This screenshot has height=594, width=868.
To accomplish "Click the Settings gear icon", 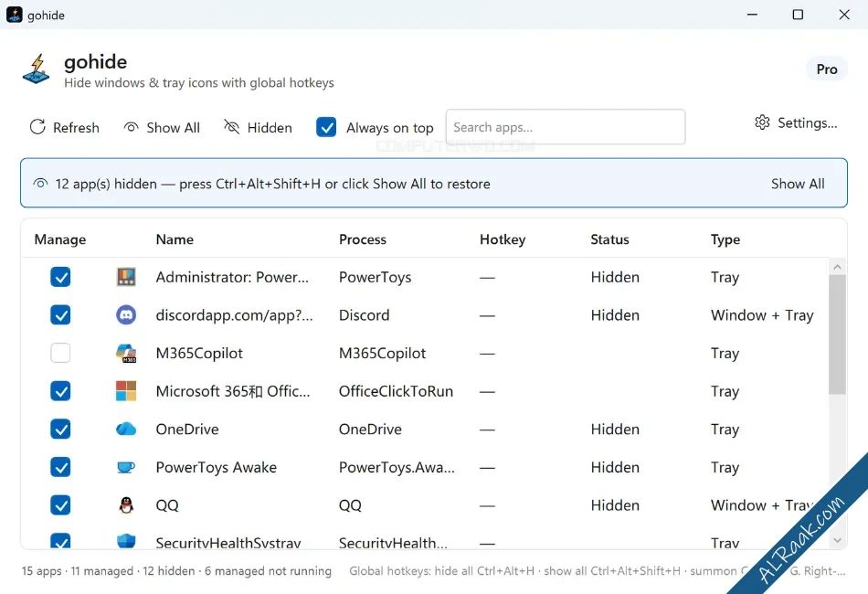I will pyautogui.click(x=762, y=122).
